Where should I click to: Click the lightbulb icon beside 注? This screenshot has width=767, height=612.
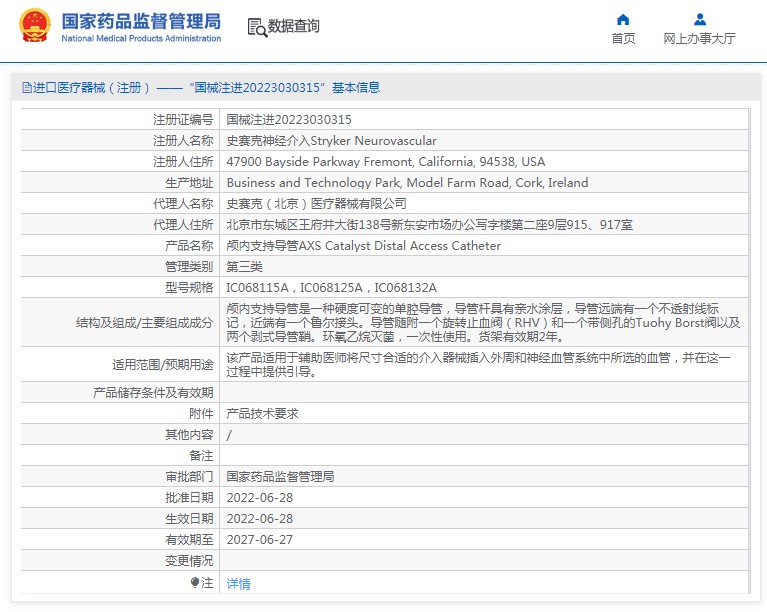[x=195, y=582]
